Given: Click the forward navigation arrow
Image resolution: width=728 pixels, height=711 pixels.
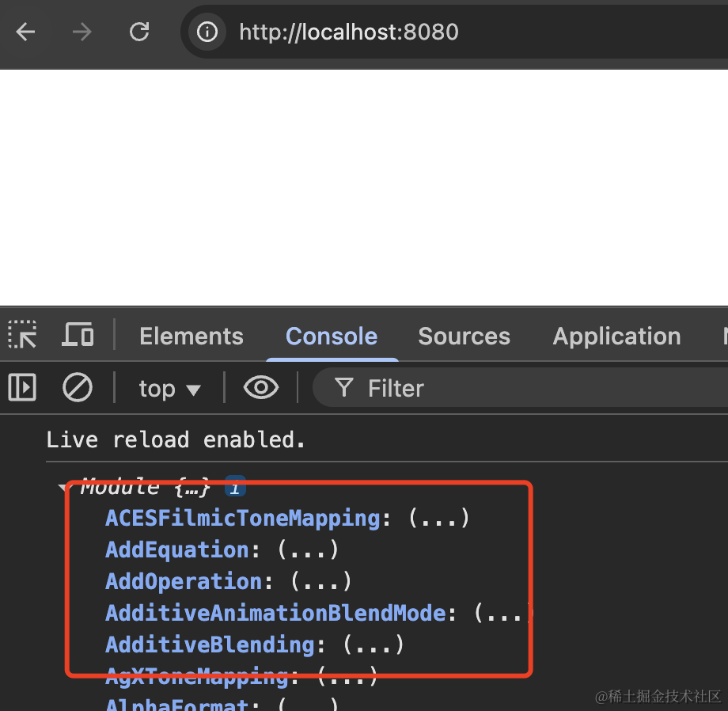Looking at the screenshot, I should [x=82, y=32].
